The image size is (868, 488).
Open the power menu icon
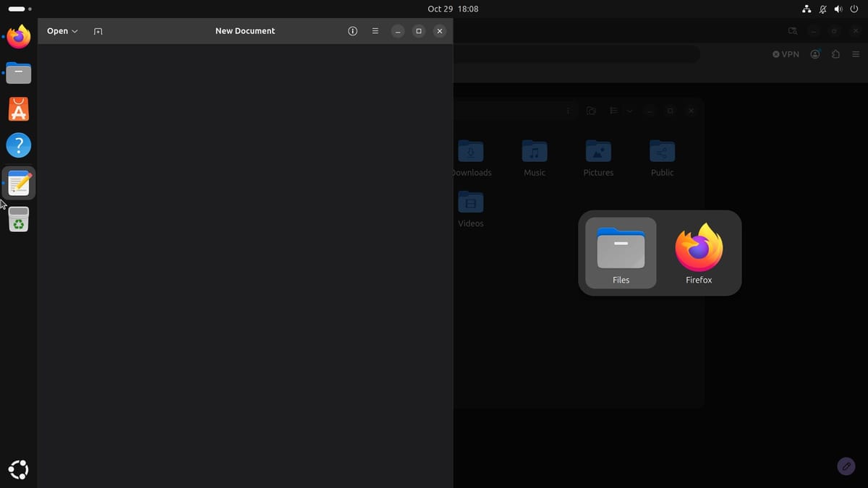tap(854, 9)
